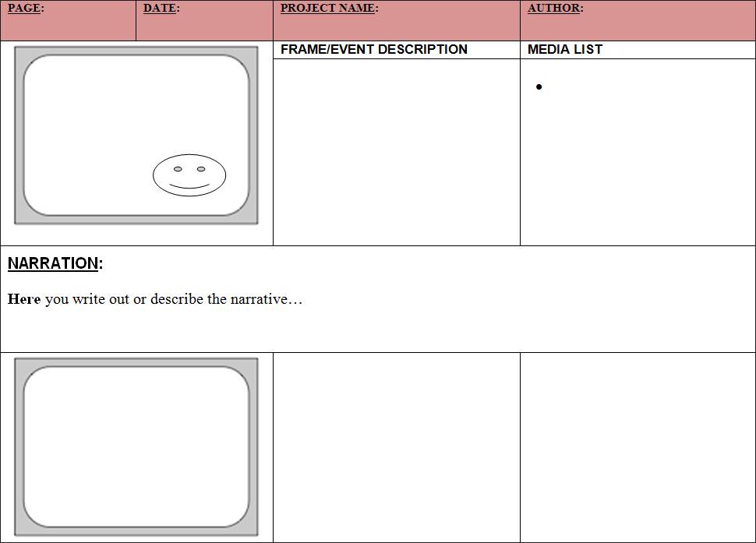Image resolution: width=756 pixels, height=543 pixels.
Task: Click the 'Here you write out' narrative text
Action: pos(155,299)
